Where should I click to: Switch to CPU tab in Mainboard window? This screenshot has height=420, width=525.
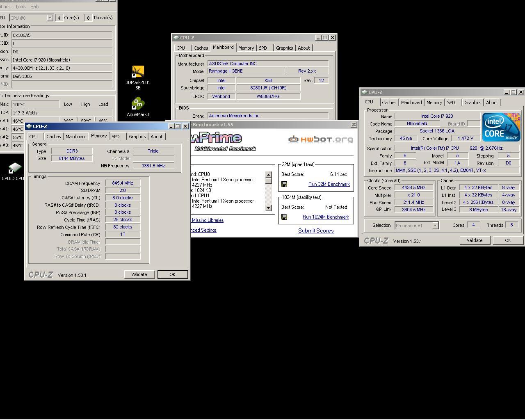(x=181, y=48)
